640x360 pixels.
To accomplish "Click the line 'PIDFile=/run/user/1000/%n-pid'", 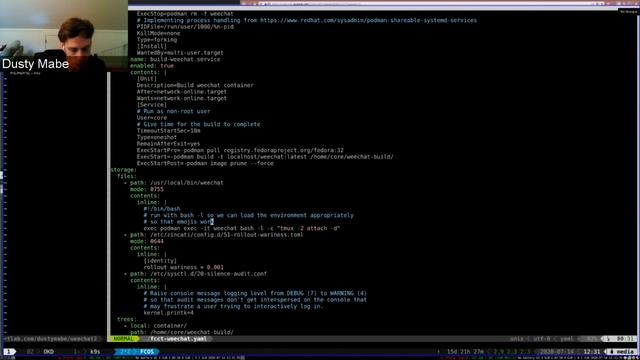I will (x=185, y=27).
